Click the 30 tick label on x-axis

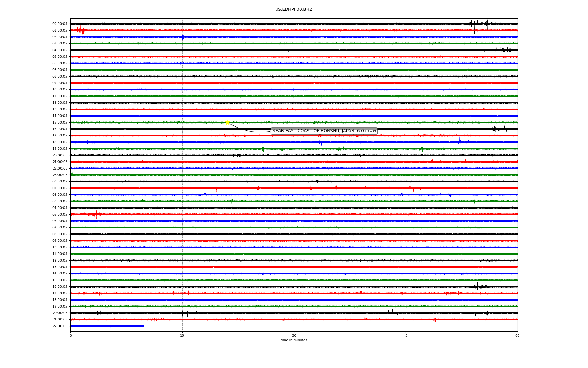294,335
